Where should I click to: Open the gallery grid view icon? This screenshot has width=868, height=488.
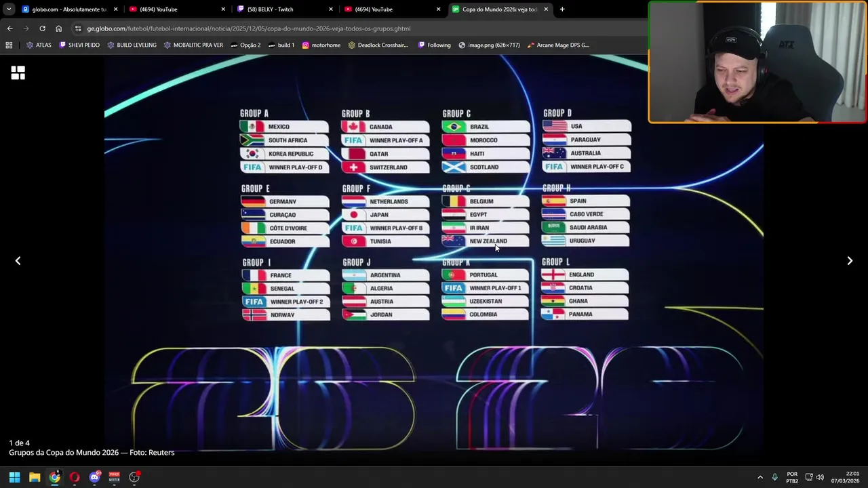[x=18, y=73]
